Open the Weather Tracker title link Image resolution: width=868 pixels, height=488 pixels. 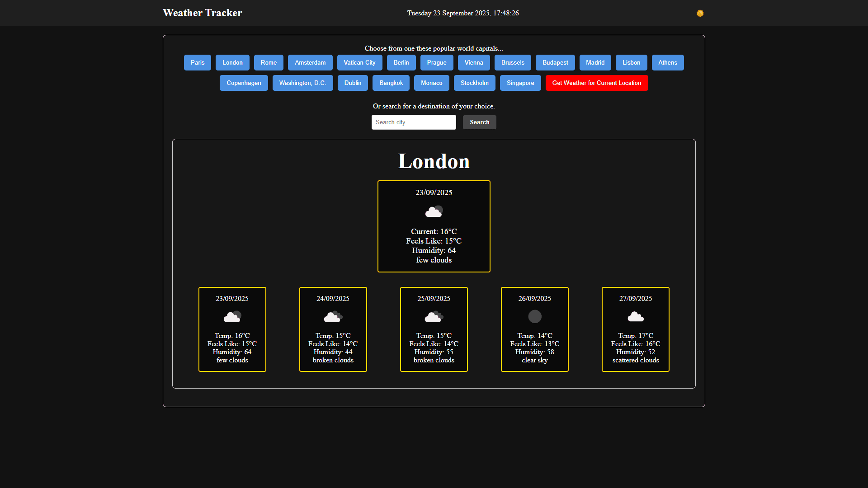click(202, 13)
